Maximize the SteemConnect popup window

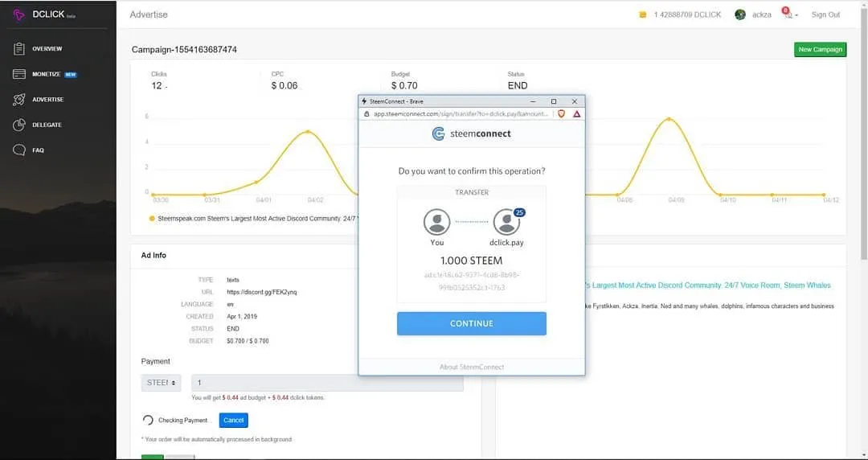tap(554, 101)
